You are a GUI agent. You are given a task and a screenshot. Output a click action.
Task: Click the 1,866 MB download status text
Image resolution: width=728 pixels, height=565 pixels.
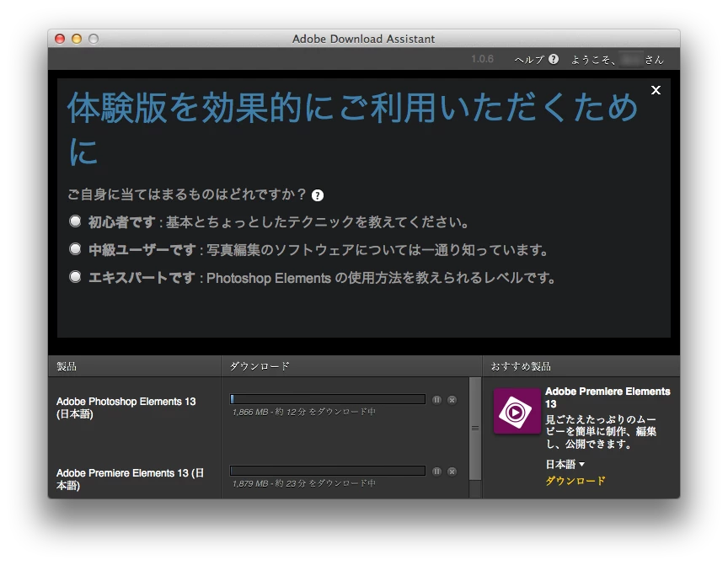[303, 412]
